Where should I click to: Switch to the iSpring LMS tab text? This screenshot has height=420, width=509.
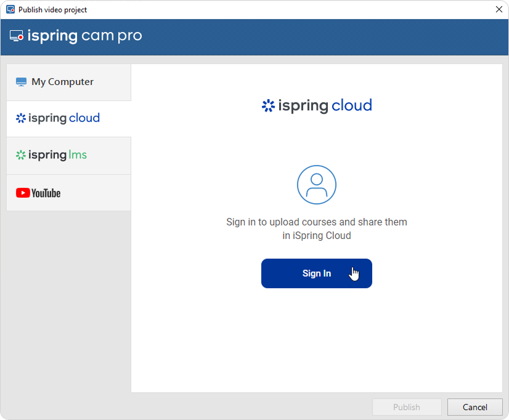tap(57, 155)
